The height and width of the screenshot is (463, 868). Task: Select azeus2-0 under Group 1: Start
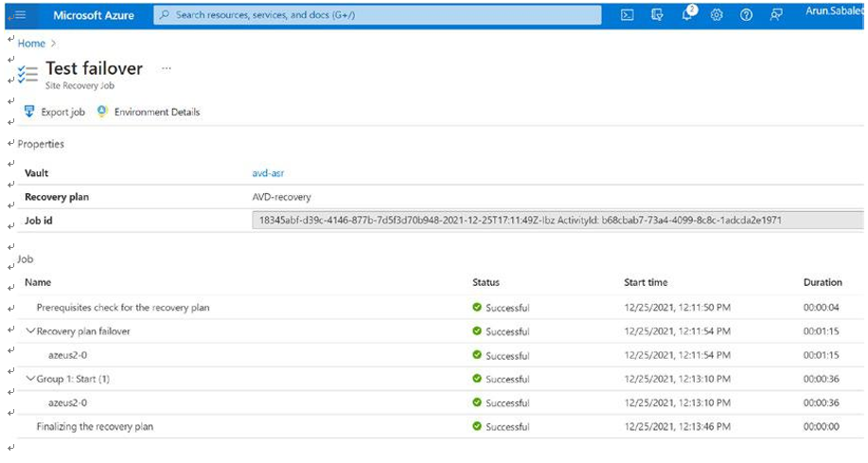point(67,402)
